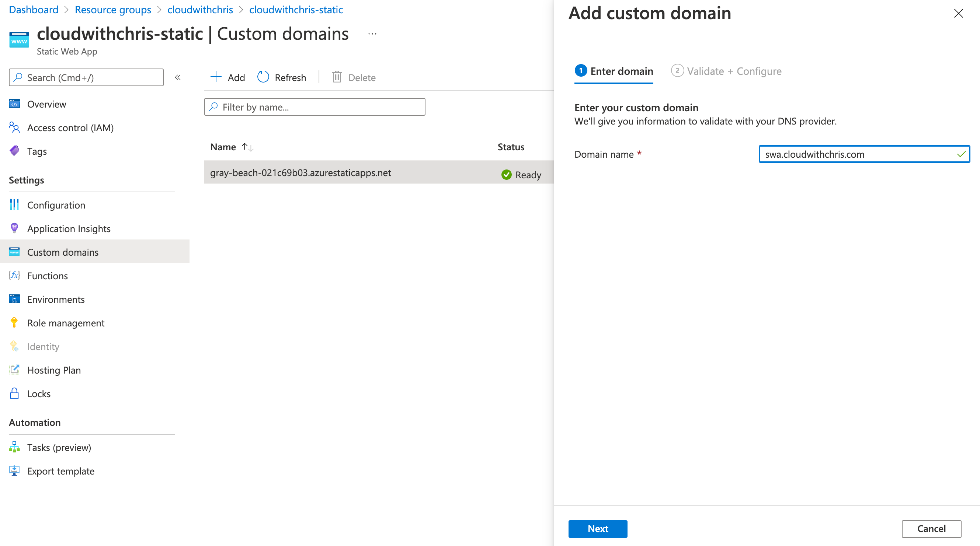
Task: Sort the list by Name column
Action: pyautogui.click(x=231, y=147)
